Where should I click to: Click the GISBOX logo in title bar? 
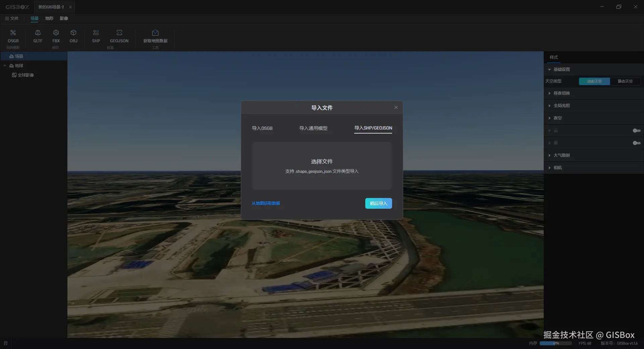tap(17, 7)
